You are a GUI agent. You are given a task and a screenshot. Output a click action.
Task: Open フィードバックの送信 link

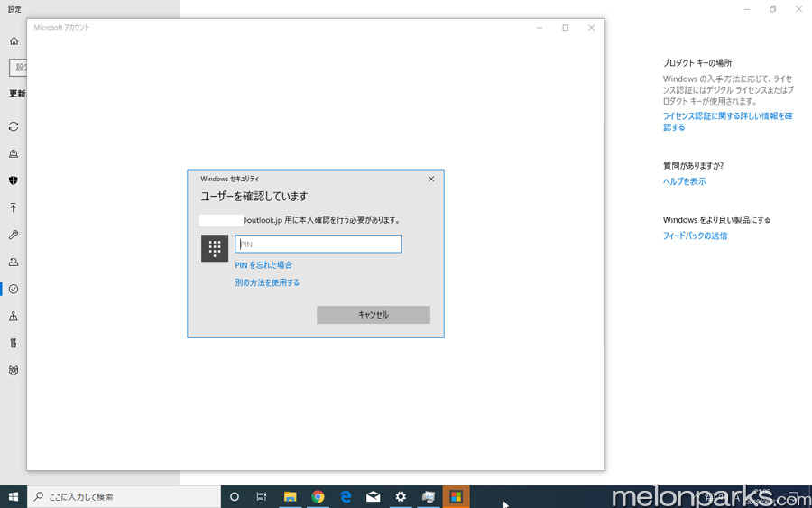click(695, 236)
